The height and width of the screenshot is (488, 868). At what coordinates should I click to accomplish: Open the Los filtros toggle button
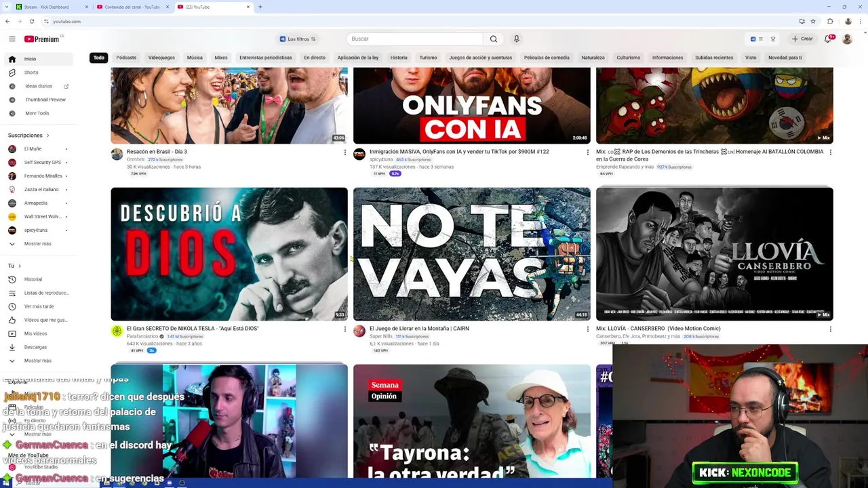[x=298, y=39]
